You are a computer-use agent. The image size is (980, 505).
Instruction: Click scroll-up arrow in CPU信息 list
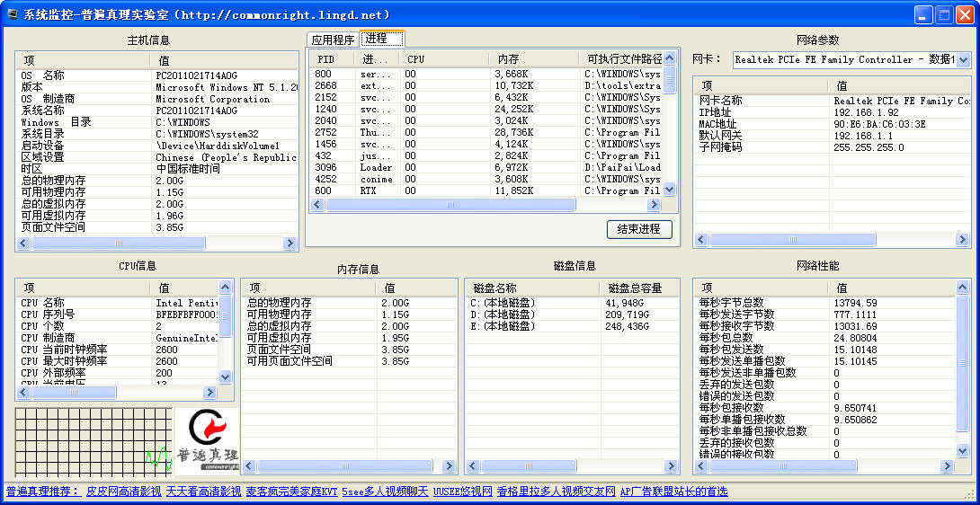(x=225, y=288)
